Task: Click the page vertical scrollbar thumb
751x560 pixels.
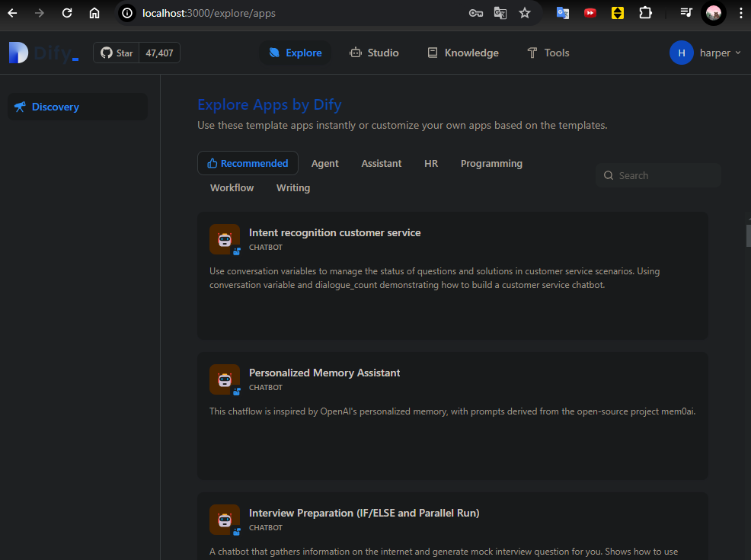Action: point(748,235)
